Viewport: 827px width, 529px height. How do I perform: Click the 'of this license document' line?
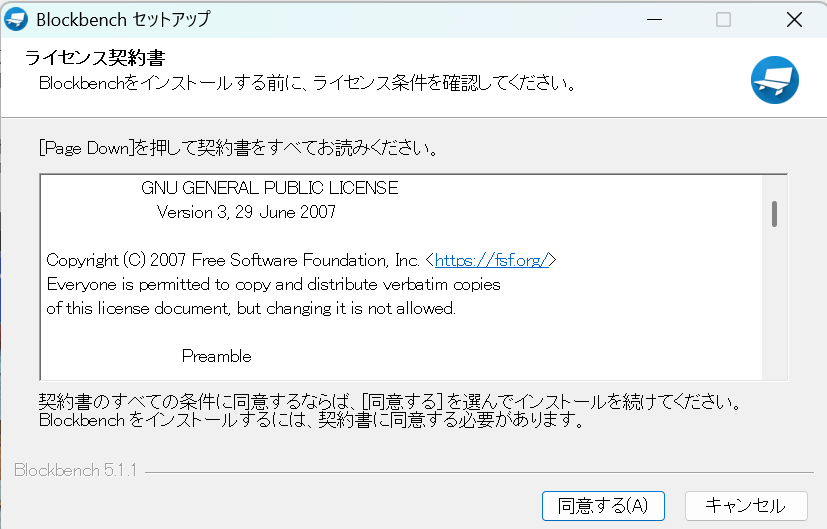coord(251,308)
